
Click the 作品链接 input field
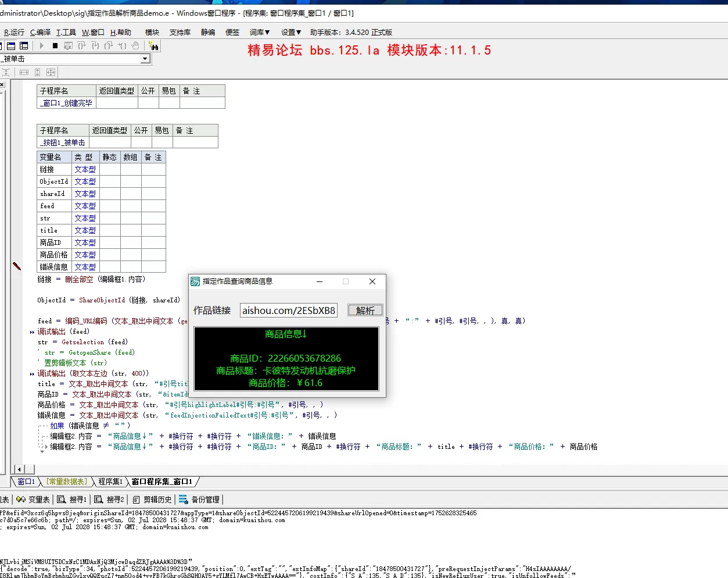click(289, 311)
